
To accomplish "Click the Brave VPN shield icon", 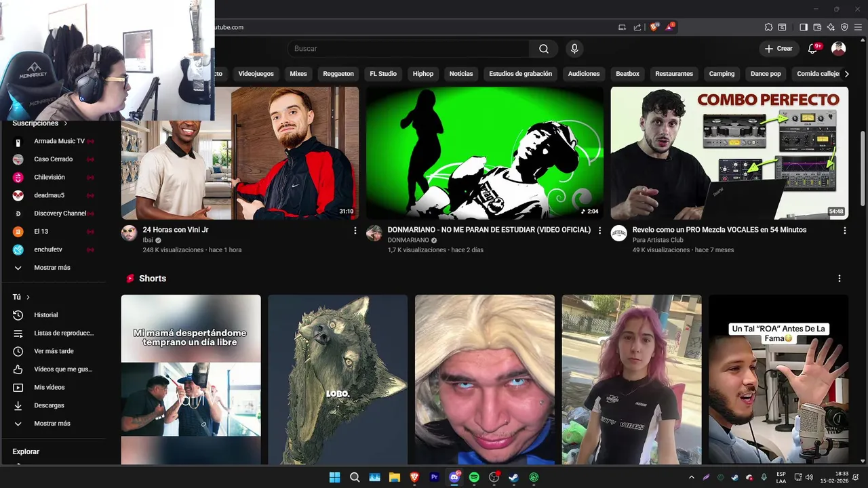I will 844,27.
